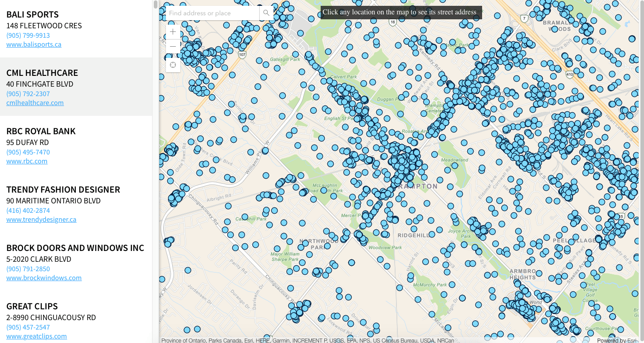644x343 pixels.
Task: Click the McMurchy Park label on map
Action: [x=430, y=285]
